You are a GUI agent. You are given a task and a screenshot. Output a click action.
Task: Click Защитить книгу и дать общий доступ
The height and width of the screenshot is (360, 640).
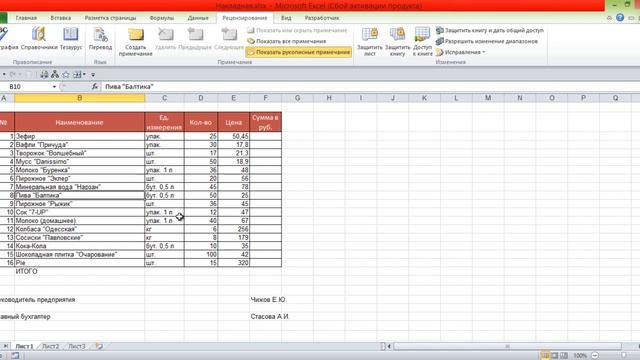click(x=489, y=30)
